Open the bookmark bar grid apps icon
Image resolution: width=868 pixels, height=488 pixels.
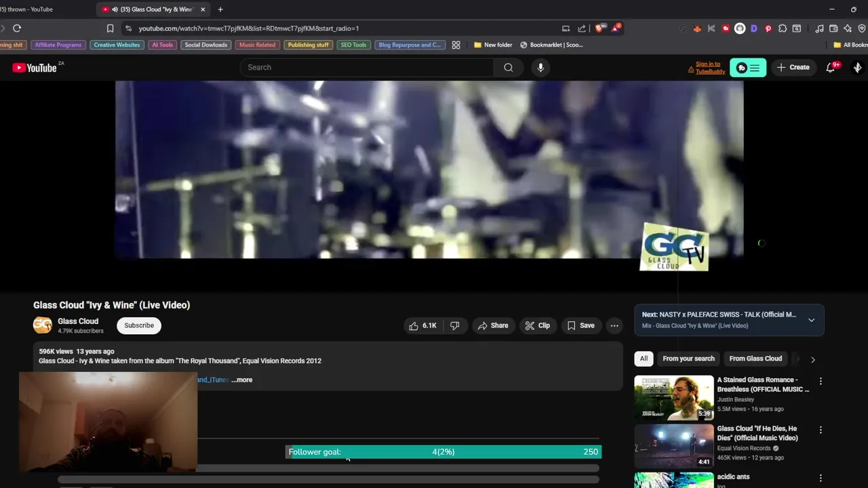click(456, 45)
